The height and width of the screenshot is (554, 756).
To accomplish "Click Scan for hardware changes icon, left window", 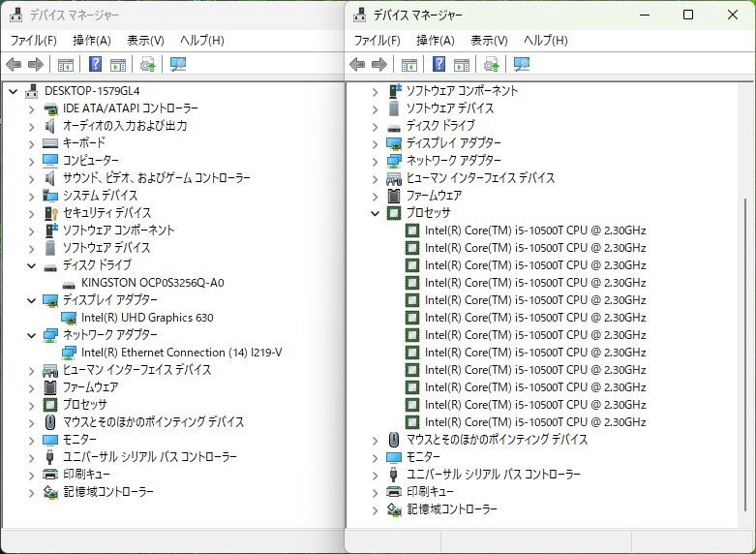I will pyautogui.click(x=178, y=64).
